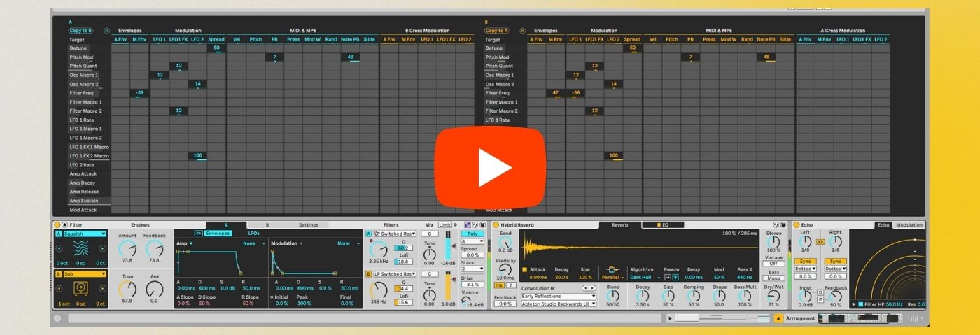The image size is (980, 335).
Task: Click the Parallel routing icon
Action: (612, 269)
